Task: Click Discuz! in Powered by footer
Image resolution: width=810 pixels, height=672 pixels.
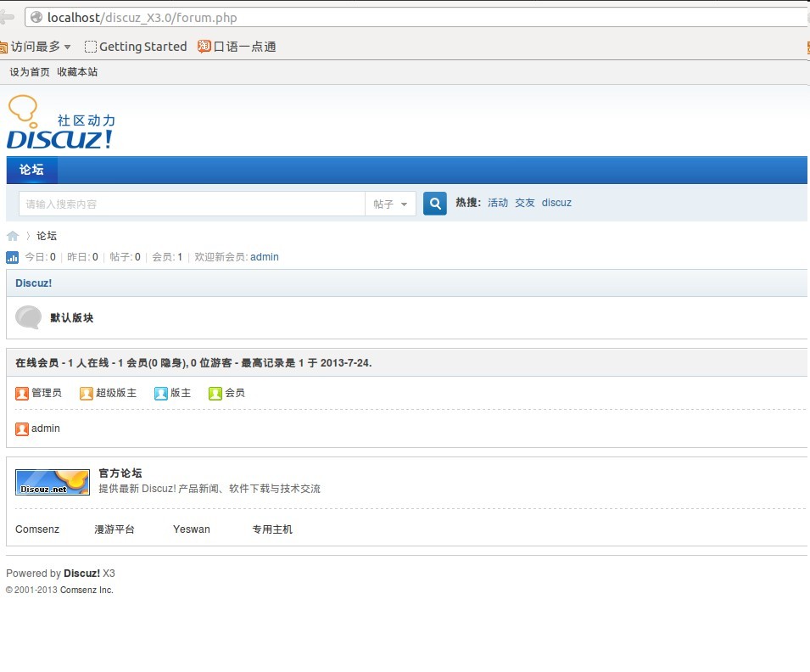Action: [81, 574]
